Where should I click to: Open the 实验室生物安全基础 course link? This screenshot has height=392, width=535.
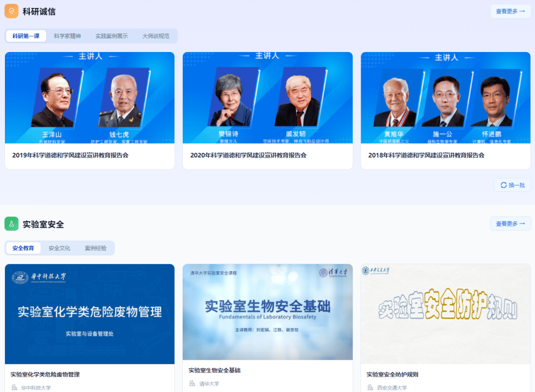point(215,370)
